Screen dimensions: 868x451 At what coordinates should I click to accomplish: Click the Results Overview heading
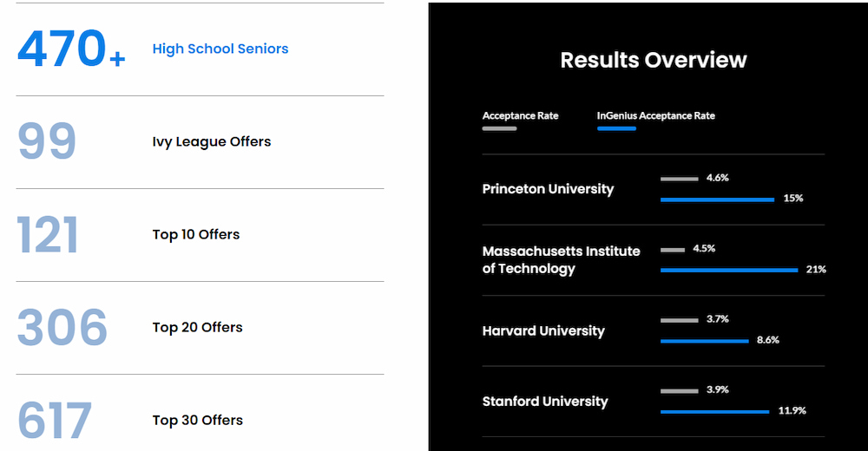pyautogui.click(x=653, y=60)
